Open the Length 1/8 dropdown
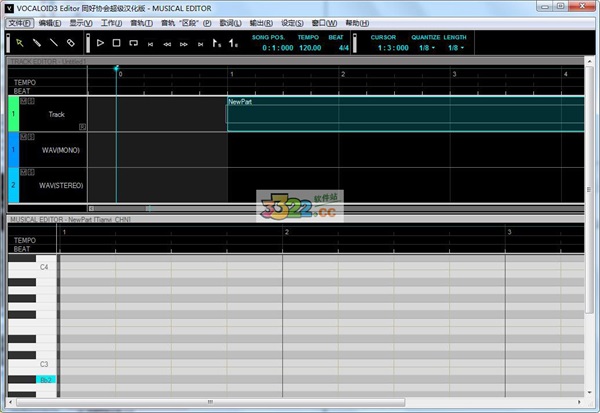600x413 pixels. click(456, 48)
